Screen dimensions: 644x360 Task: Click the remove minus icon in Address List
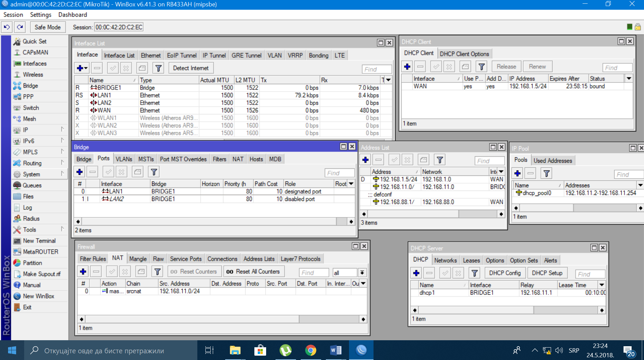click(x=378, y=160)
